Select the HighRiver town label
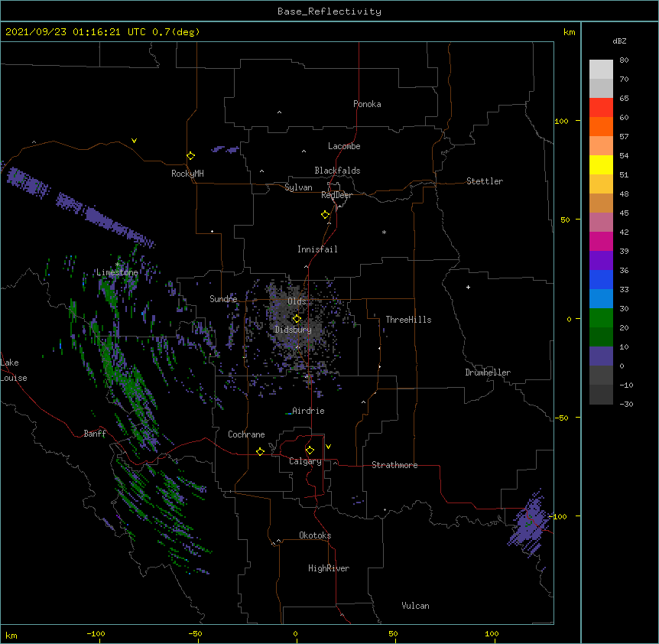 (329, 568)
